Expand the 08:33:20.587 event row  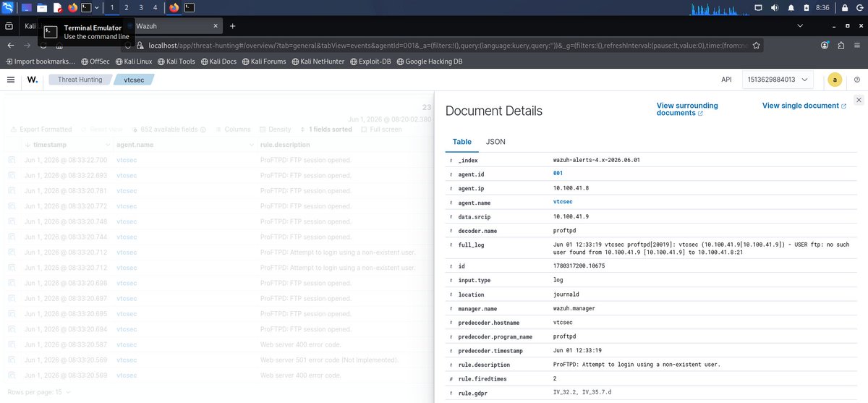[12, 344]
